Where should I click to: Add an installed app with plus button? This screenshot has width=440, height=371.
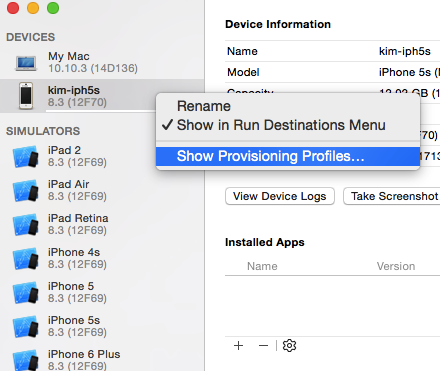coord(238,346)
